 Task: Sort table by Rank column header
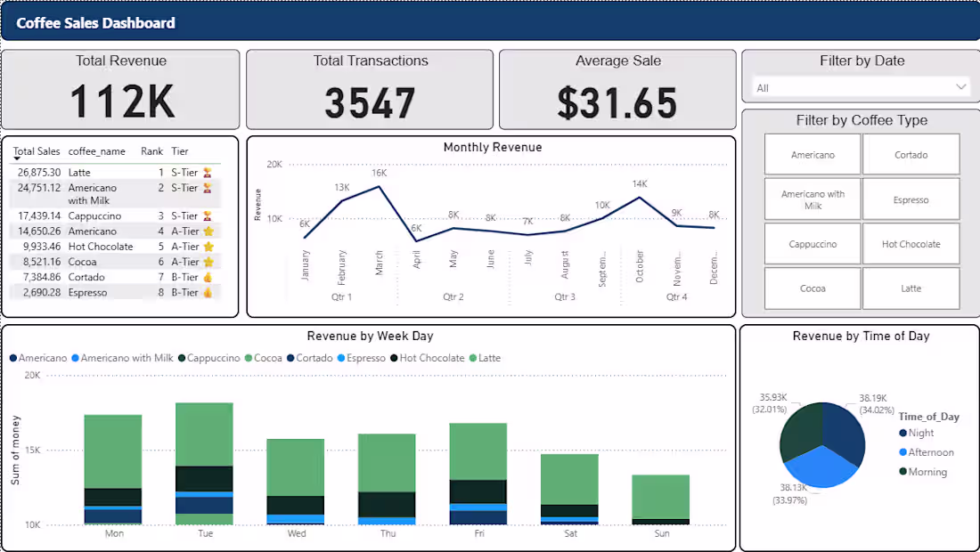coord(151,151)
